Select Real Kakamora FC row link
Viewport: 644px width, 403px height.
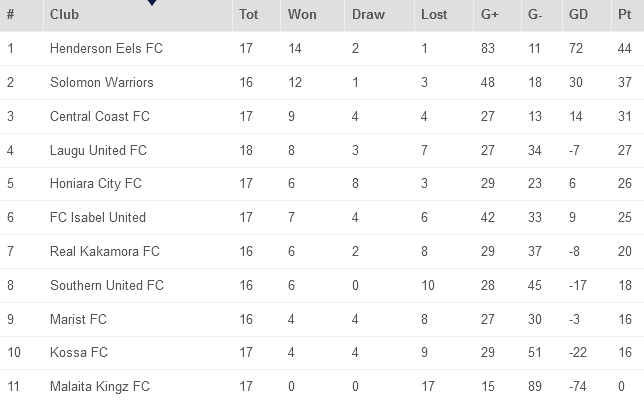point(105,252)
